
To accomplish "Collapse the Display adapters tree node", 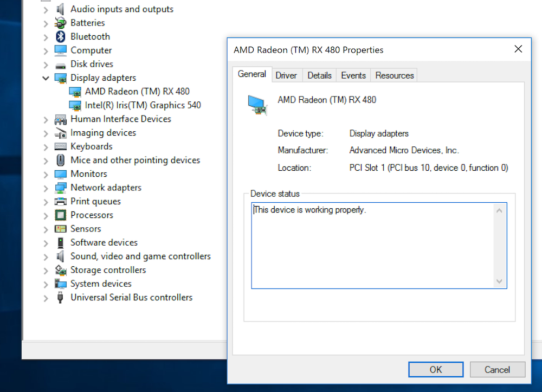I will tap(46, 78).
